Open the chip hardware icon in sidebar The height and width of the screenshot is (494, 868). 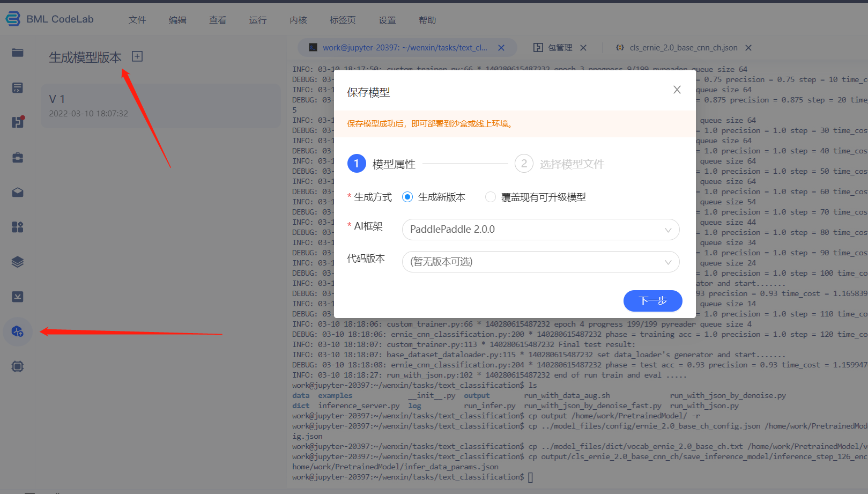18,366
